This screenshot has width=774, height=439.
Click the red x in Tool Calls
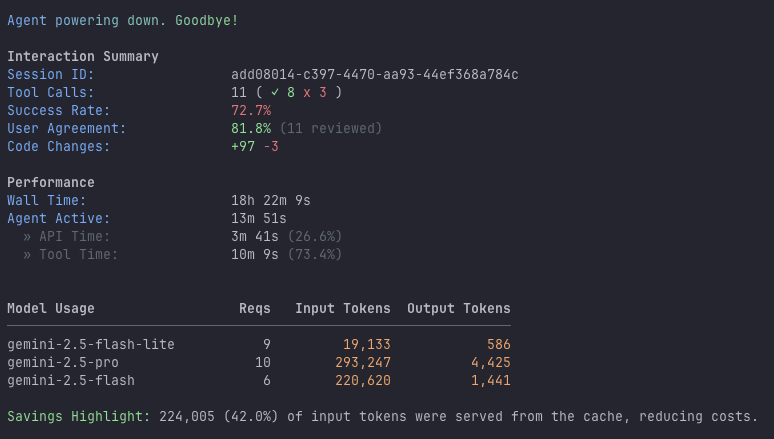pyautogui.click(x=307, y=93)
